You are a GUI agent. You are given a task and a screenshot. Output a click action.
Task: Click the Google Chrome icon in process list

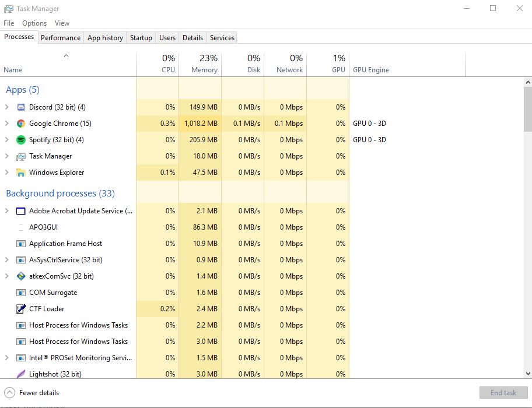tap(21, 124)
